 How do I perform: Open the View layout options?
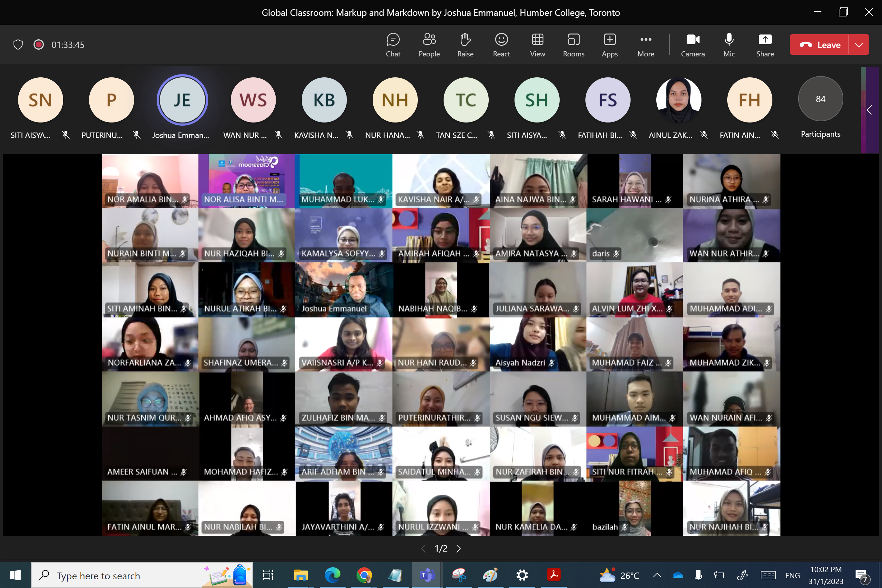537,45
